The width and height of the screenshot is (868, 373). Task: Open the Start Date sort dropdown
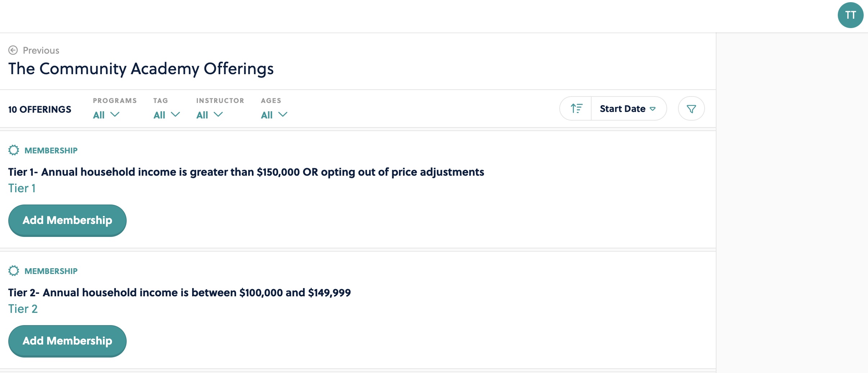[628, 108]
